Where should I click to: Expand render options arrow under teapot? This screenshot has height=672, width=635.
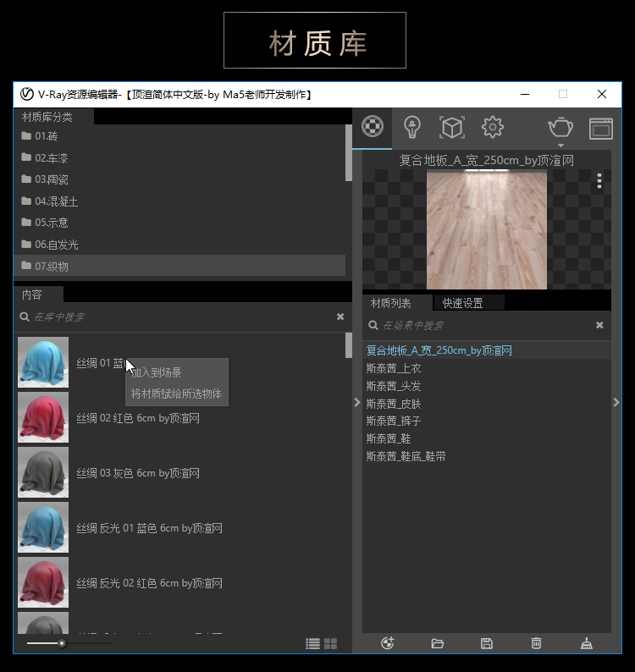point(560,146)
